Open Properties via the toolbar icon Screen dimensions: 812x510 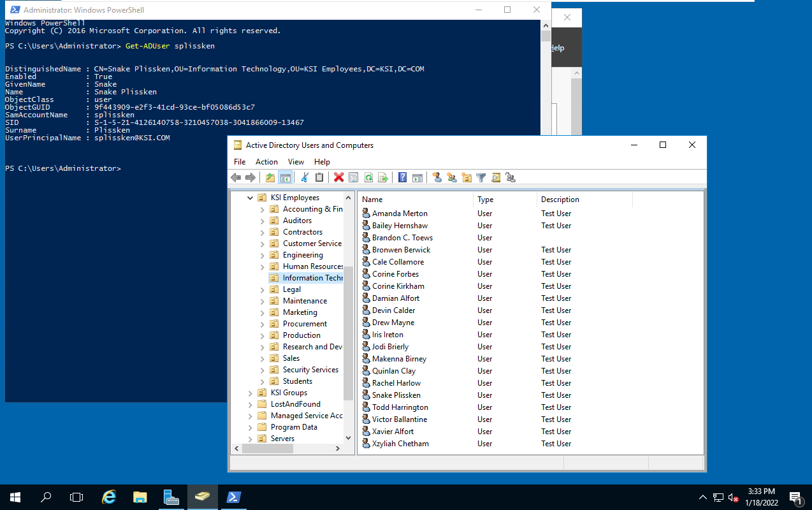[x=353, y=178]
